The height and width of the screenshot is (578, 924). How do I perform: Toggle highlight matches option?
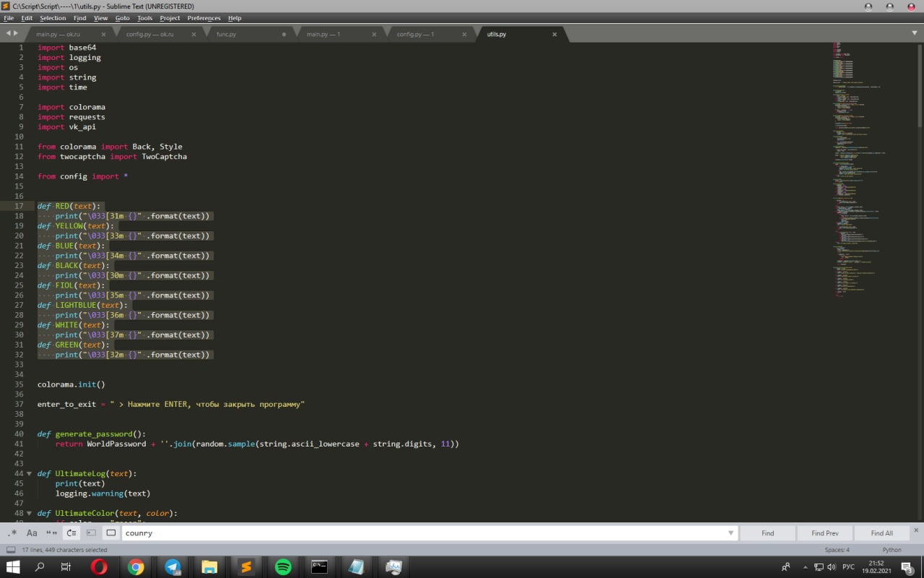pos(111,533)
